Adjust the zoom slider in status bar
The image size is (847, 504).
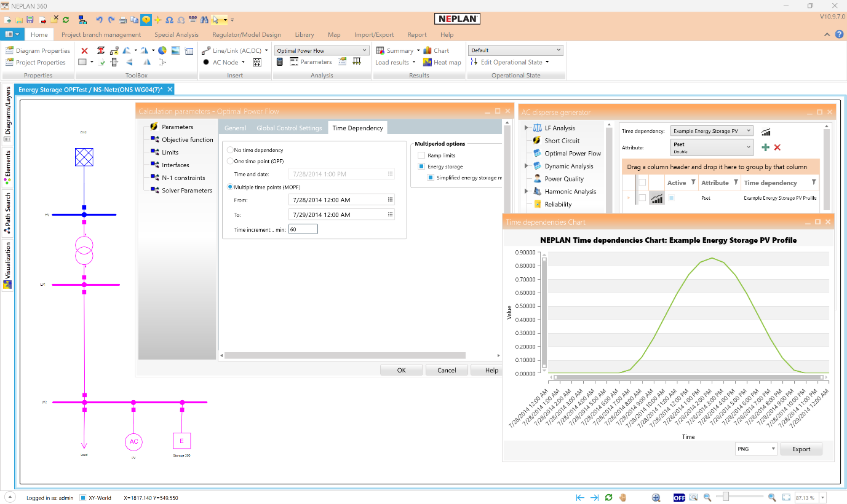click(726, 496)
